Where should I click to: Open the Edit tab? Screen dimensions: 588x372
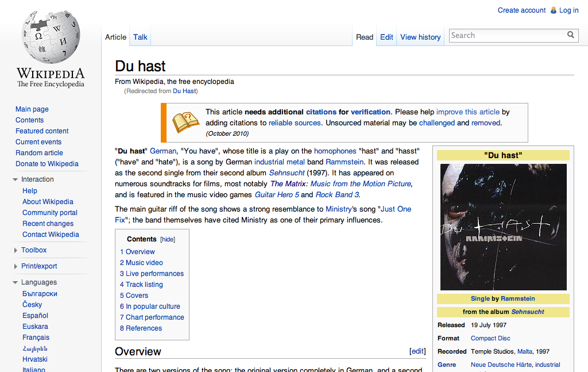click(386, 37)
